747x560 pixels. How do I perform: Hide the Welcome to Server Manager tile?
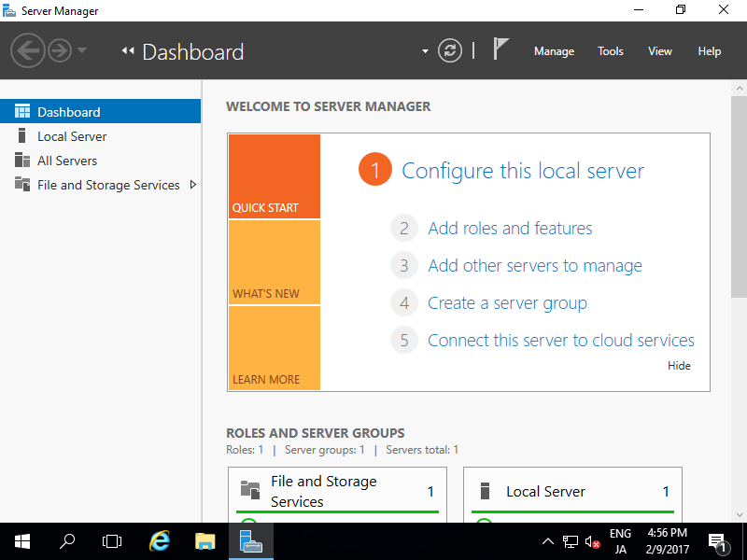click(x=679, y=365)
